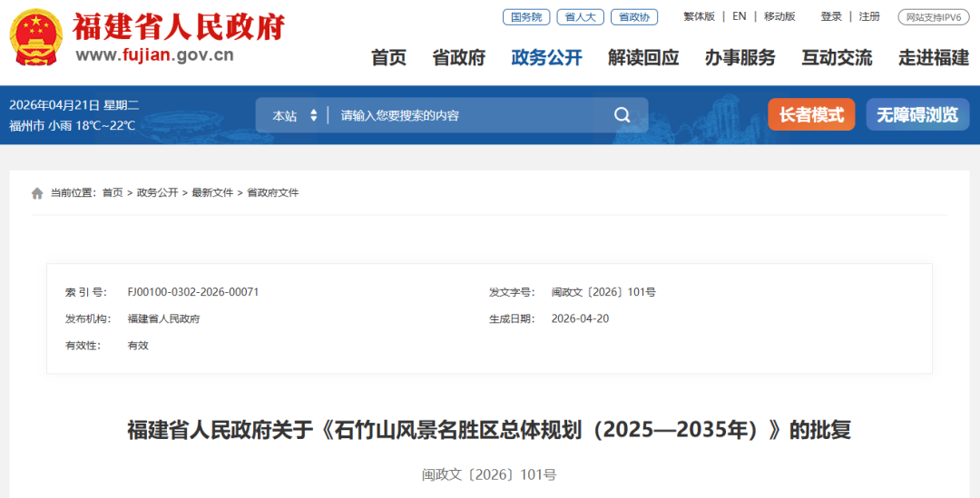The height and width of the screenshot is (498, 980).
Task: Click the home icon in breadcrumb
Action: tap(37, 193)
